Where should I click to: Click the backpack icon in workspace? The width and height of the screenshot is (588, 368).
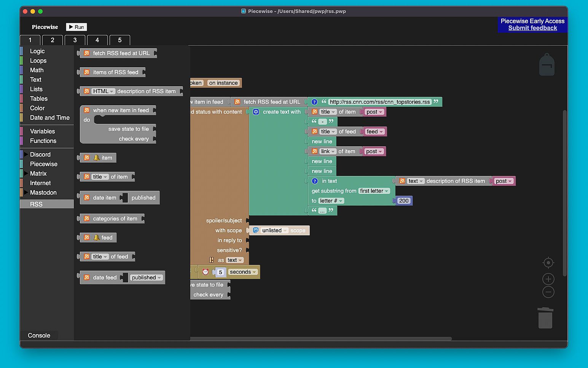547,65
